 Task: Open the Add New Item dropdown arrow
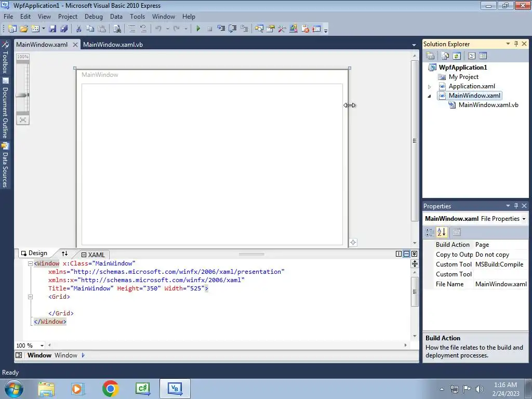tap(44, 29)
